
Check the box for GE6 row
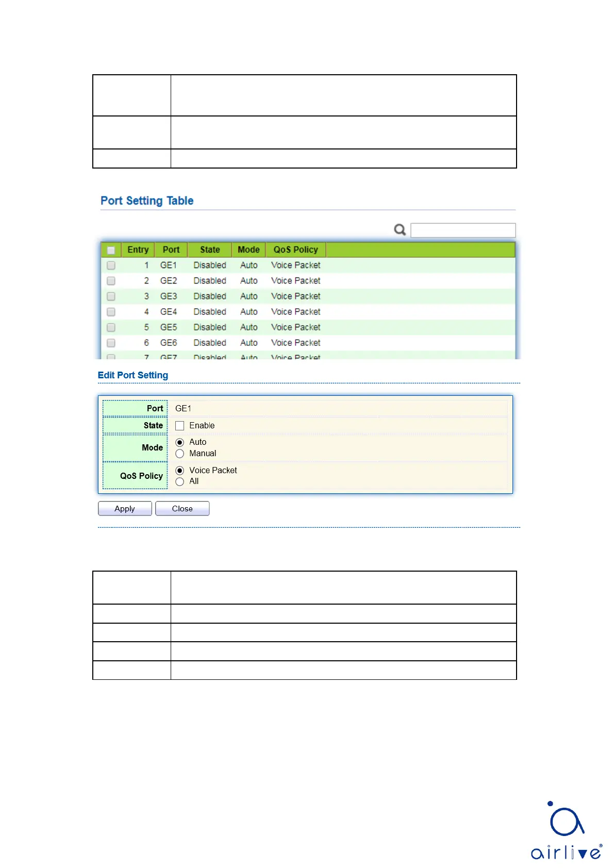pyautogui.click(x=111, y=343)
